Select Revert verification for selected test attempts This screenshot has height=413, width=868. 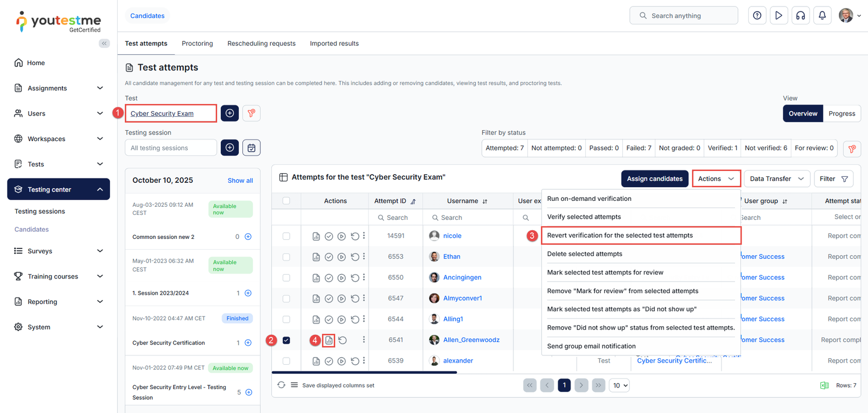pyautogui.click(x=620, y=236)
